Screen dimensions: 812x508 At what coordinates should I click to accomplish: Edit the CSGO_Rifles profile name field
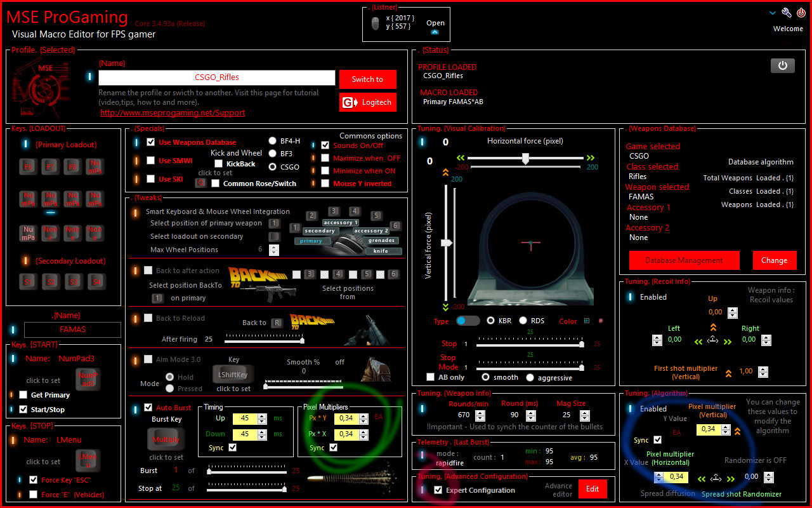[217, 77]
